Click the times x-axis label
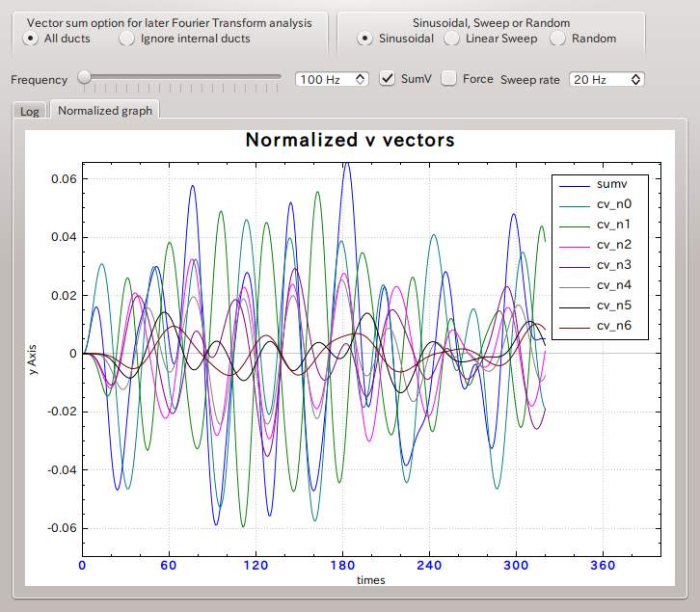 point(370,580)
